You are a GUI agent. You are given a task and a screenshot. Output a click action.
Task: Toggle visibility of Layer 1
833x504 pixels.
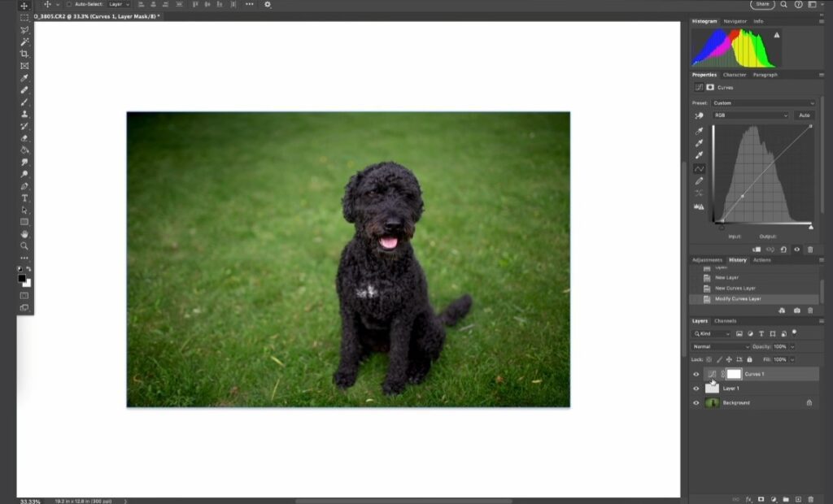[696, 389]
